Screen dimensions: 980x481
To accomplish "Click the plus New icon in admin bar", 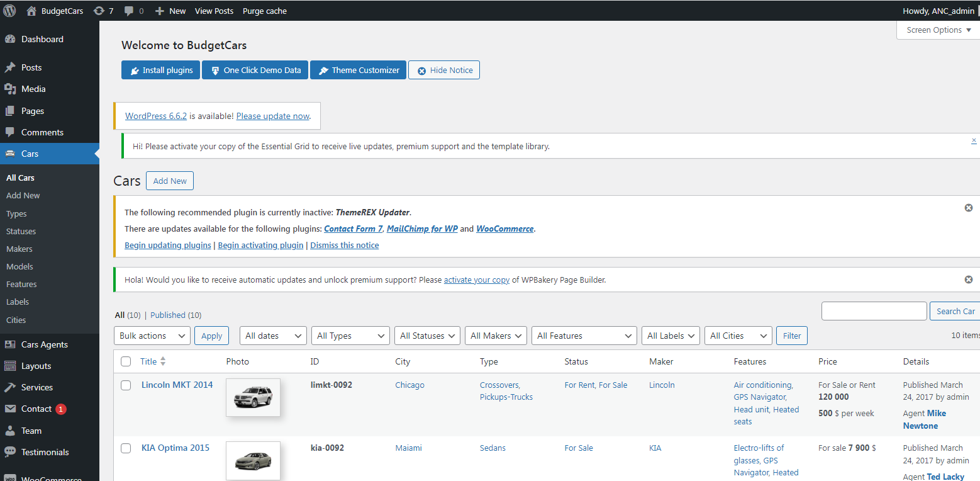I will (x=160, y=11).
